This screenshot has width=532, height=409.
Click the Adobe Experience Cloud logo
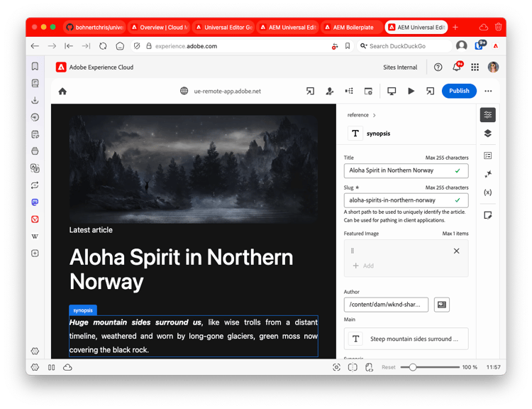coord(61,67)
